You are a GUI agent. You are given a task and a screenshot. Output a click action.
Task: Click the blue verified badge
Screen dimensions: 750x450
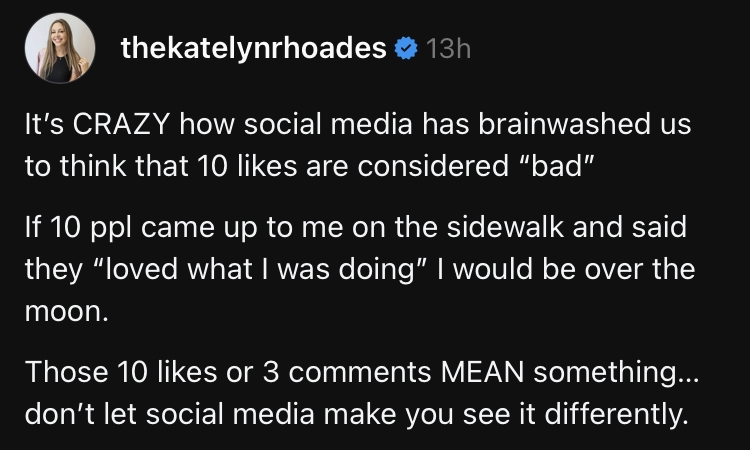[406, 48]
